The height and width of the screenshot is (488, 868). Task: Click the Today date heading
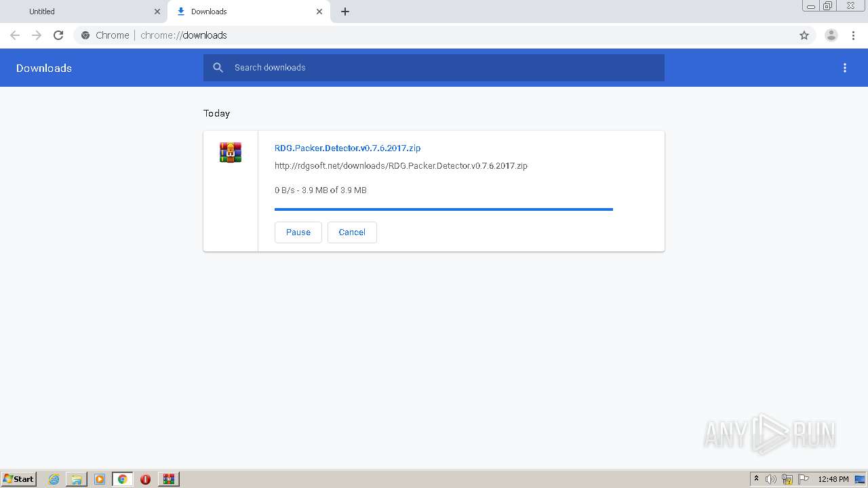[x=217, y=113]
